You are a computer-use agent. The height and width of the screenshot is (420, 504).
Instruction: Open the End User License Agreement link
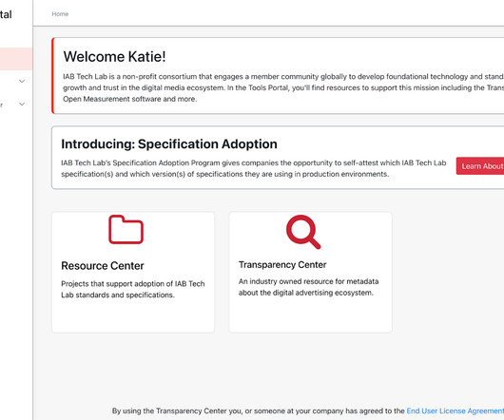pos(456,410)
